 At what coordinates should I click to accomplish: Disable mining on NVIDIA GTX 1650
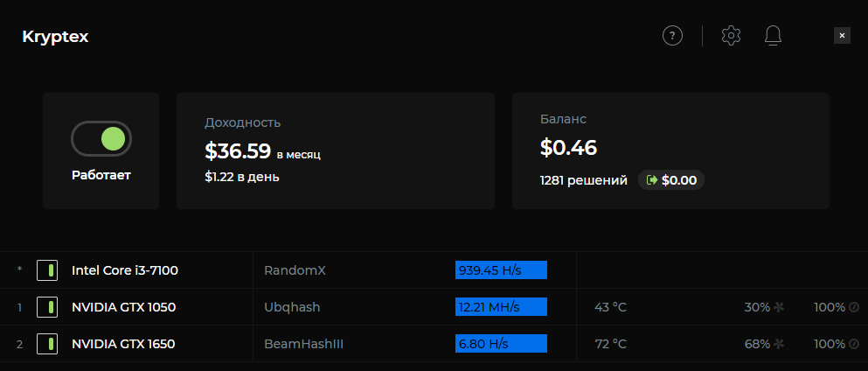(x=47, y=344)
